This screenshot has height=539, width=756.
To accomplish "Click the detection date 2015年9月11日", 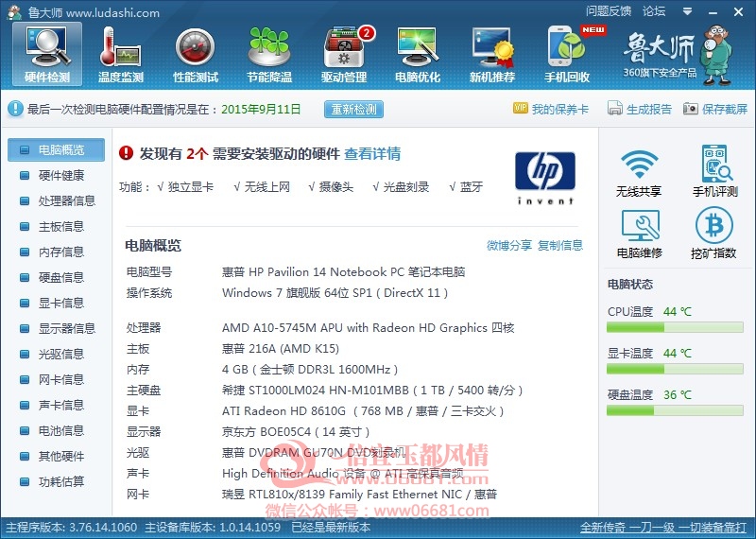I will 261,110.
